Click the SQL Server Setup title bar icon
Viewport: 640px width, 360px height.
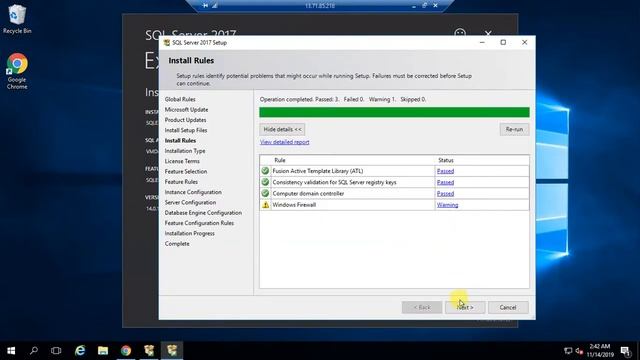pyautogui.click(x=167, y=42)
